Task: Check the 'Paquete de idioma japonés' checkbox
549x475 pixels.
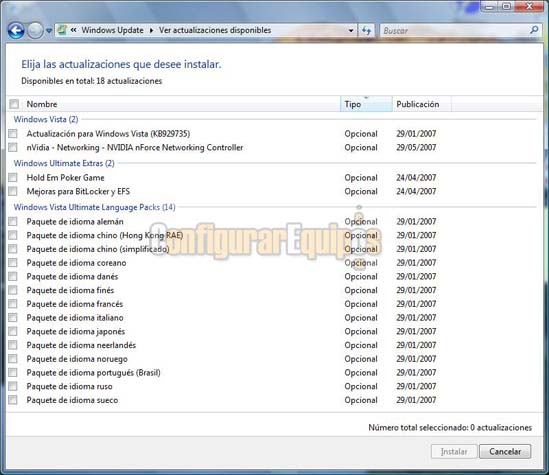Action: [x=13, y=331]
